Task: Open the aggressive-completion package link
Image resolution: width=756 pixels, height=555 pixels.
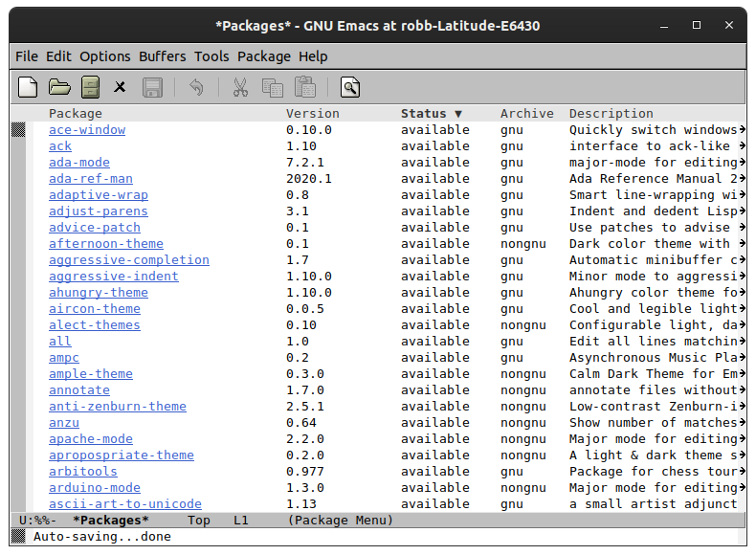Action: pyautogui.click(x=129, y=260)
